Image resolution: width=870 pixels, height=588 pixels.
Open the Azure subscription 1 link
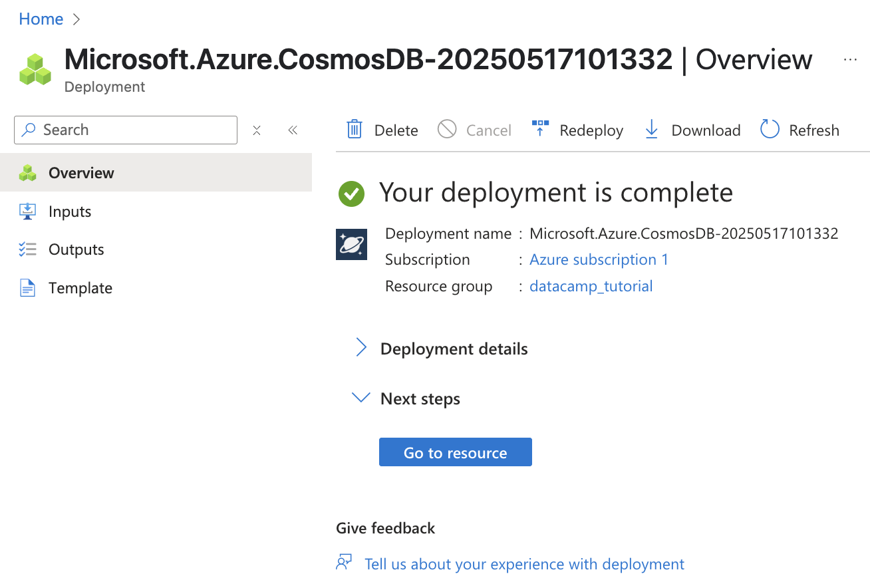(x=599, y=259)
